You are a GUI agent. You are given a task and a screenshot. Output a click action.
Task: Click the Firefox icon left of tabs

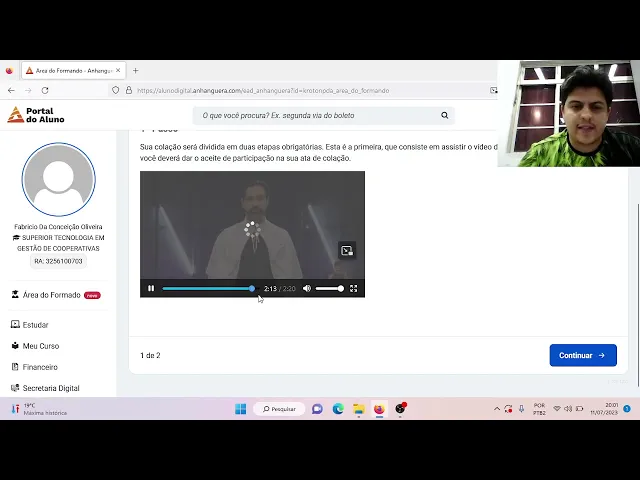pos(9,71)
